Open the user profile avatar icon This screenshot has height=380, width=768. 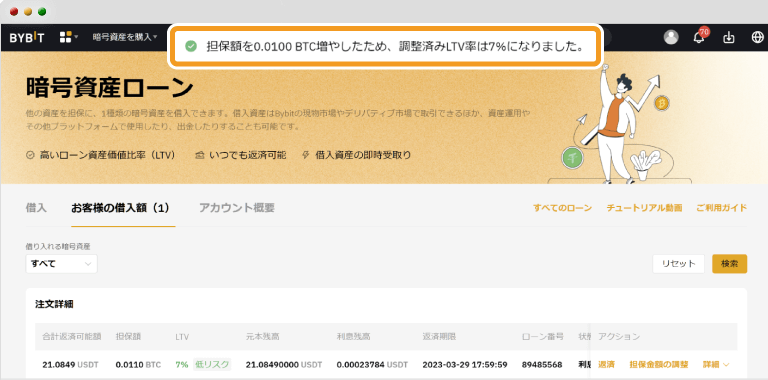[x=671, y=37]
